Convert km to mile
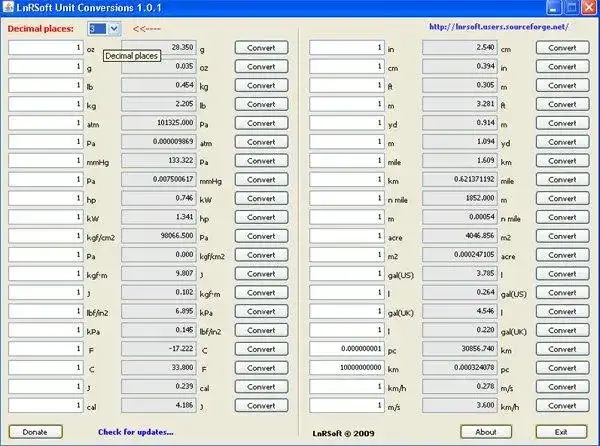The width and height of the screenshot is (600, 446). 562,179
